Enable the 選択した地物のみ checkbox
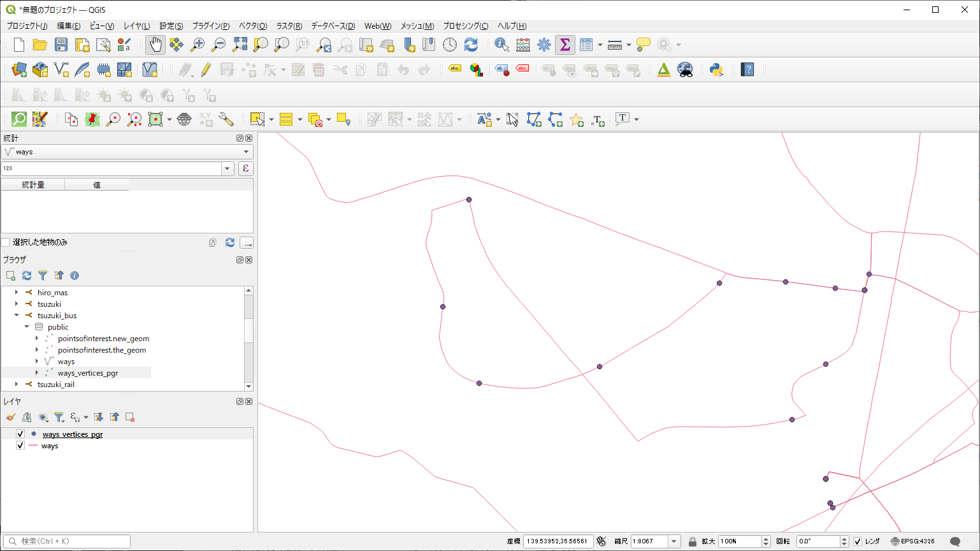980x551 pixels. pyautogui.click(x=6, y=242)
